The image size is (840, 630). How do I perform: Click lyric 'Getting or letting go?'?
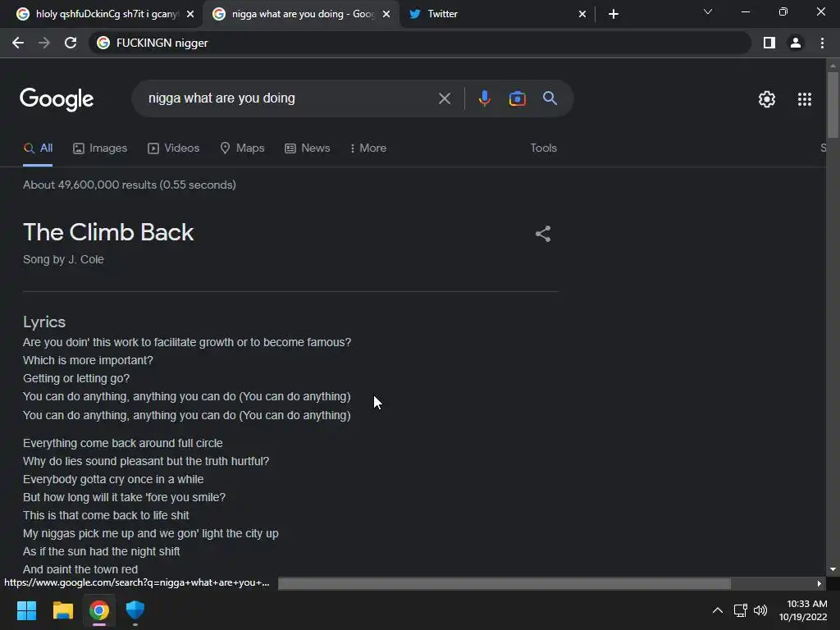[x=76, y=378]
